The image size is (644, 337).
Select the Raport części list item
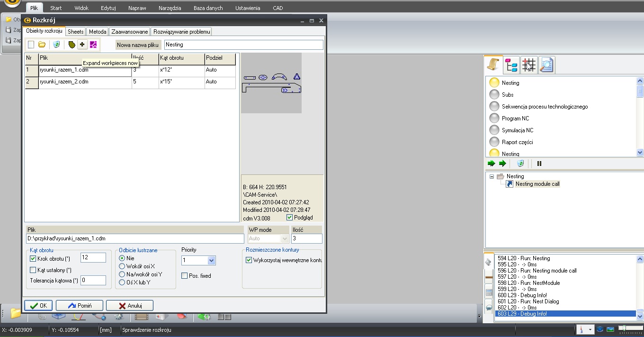pos(517,142)
